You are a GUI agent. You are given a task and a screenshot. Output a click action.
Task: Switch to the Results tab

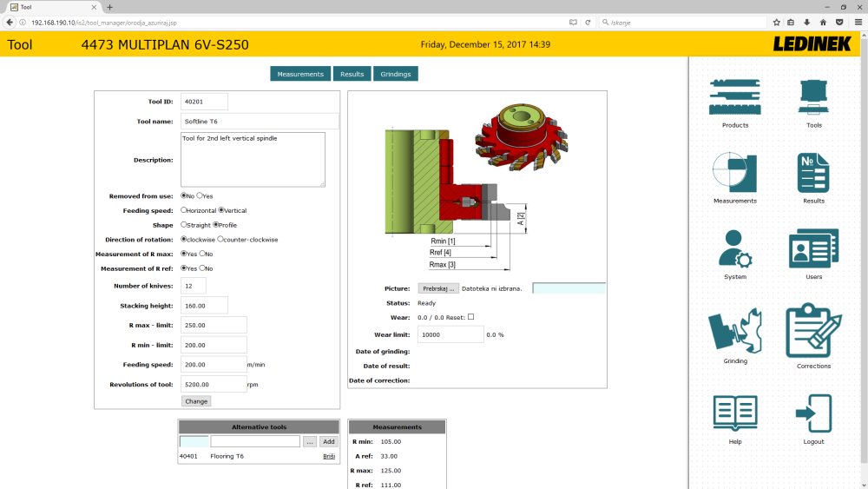coord(352,74)
